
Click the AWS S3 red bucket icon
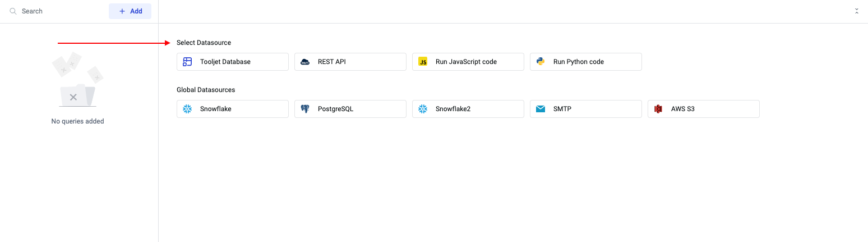coord(658,109)
